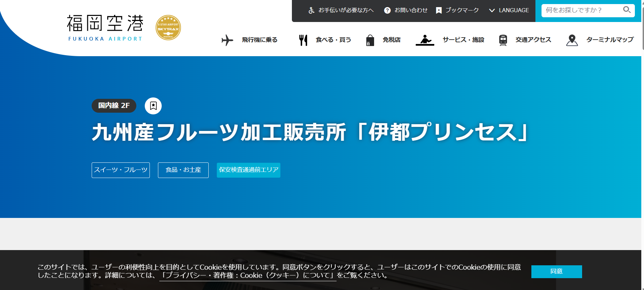The image size is (644, 290).
Task: Open the 食べる・買う menu
Action: click(333, 40)
